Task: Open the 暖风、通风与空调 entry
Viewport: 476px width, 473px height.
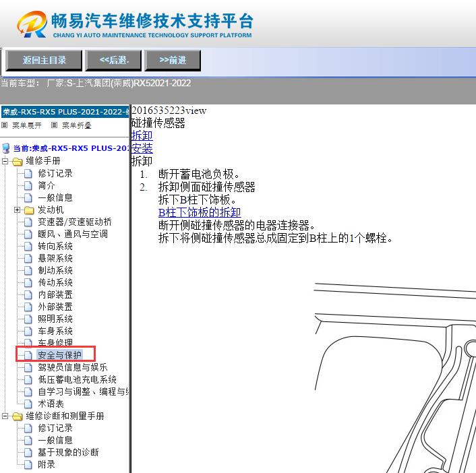Action: 73,234
